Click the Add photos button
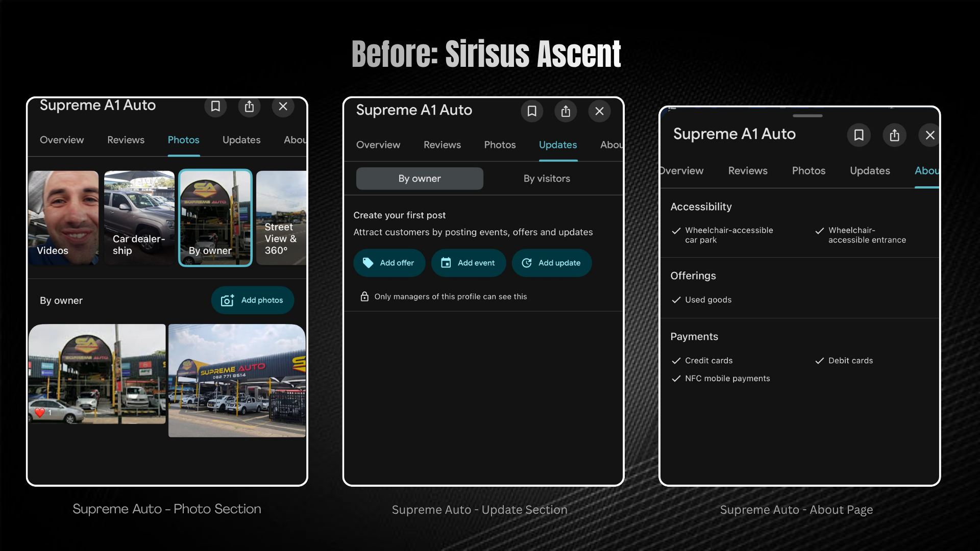Viewport: 980px width, 551px height. [x=253, y=300]
